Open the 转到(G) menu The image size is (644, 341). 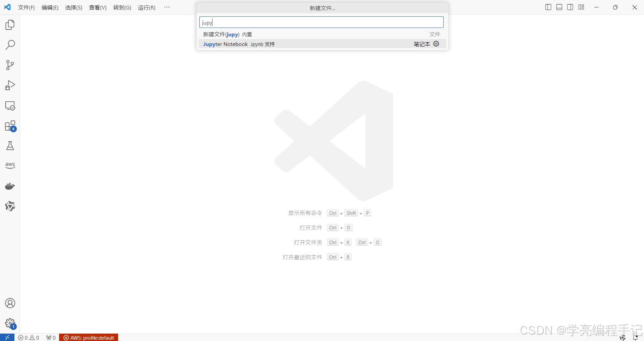coord(122,7)
